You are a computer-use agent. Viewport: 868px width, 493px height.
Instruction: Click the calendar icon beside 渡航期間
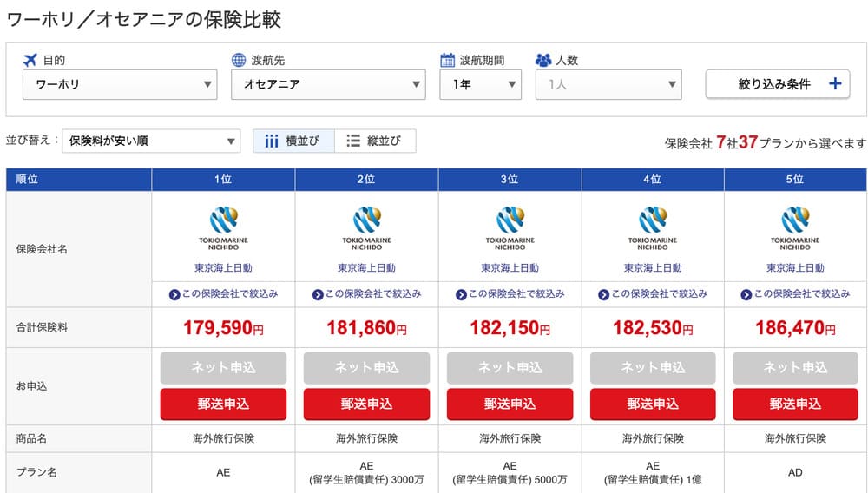click(447, 60)
